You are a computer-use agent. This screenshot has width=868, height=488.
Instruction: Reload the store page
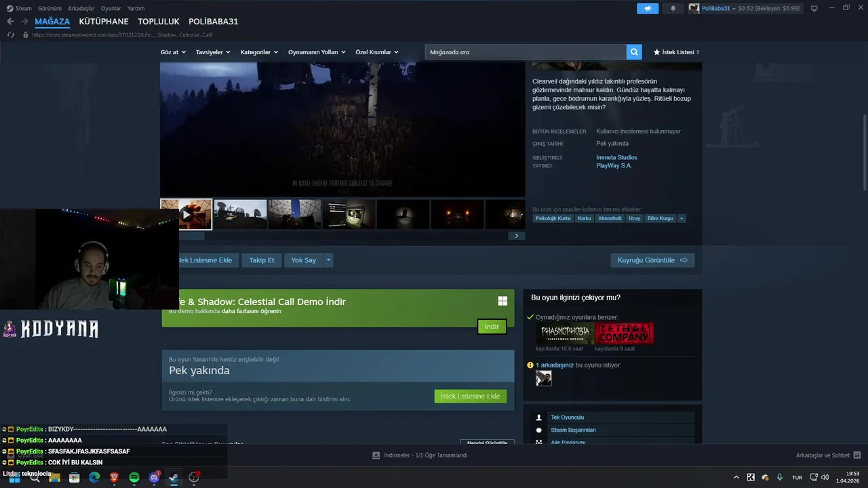[11, 35]
